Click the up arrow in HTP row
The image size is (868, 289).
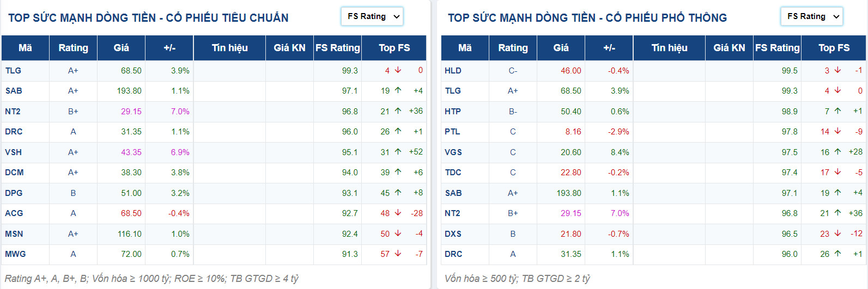(x=837, y=111)
